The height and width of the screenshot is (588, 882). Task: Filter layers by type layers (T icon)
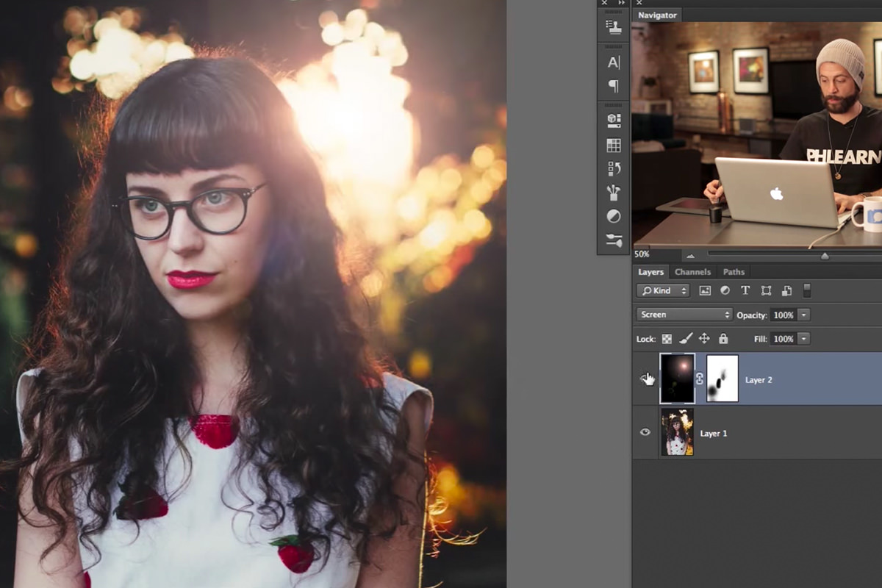[x=745, y=290]
